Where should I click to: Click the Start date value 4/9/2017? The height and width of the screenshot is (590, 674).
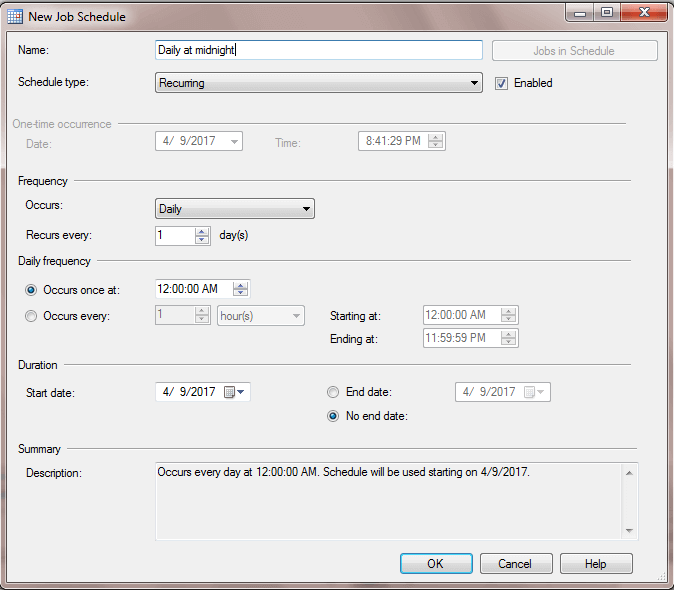click(x=189, y=392)
